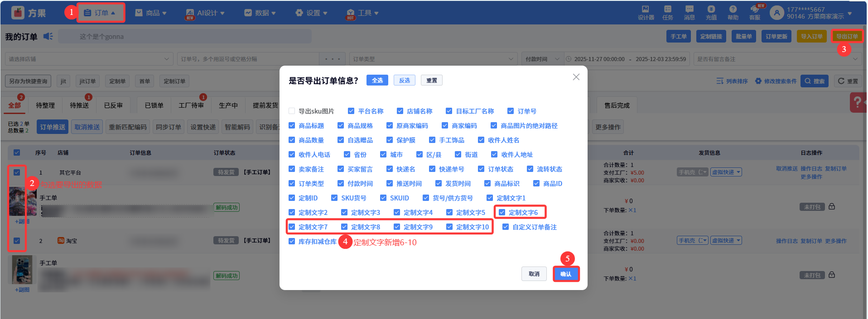Open the AI设计 top menu

(x=205, y=13)
